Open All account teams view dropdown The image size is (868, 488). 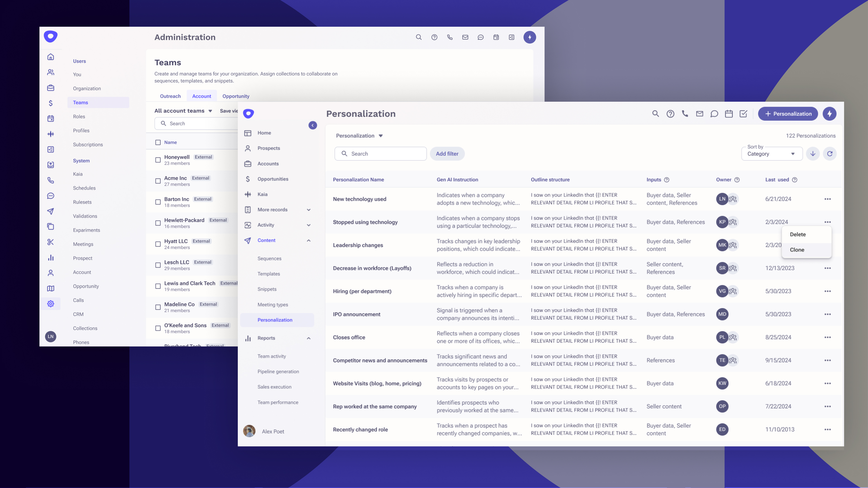pos(183,111)
